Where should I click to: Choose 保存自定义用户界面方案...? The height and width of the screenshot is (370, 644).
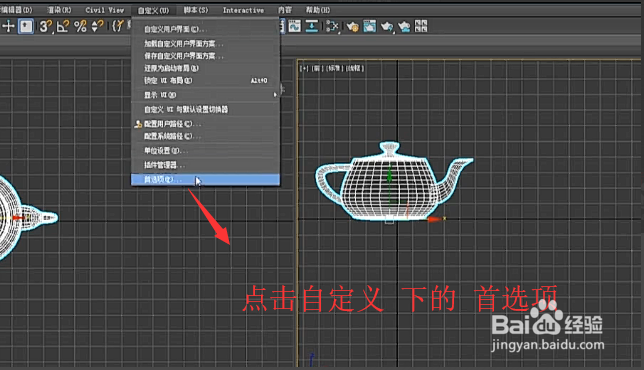point(205,56)
